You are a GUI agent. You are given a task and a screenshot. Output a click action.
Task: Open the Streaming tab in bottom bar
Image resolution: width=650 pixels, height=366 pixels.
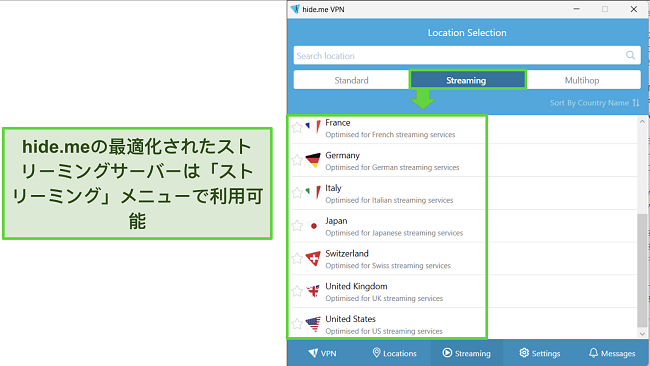467,353
